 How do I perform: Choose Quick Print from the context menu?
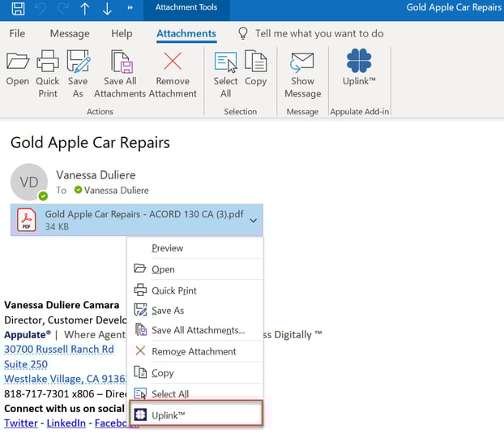[195, 290]
